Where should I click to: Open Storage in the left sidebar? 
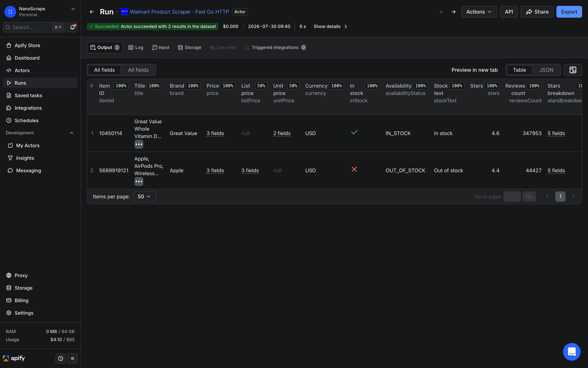tap(40, 288)
